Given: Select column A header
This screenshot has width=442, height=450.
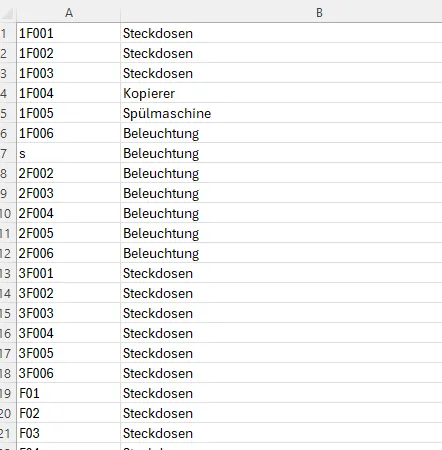Looking at the screenshot, I should (x=68, y=13).
